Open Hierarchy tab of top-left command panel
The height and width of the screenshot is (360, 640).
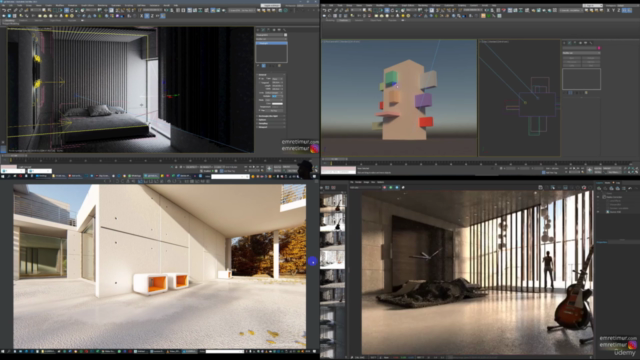point(269,30)
